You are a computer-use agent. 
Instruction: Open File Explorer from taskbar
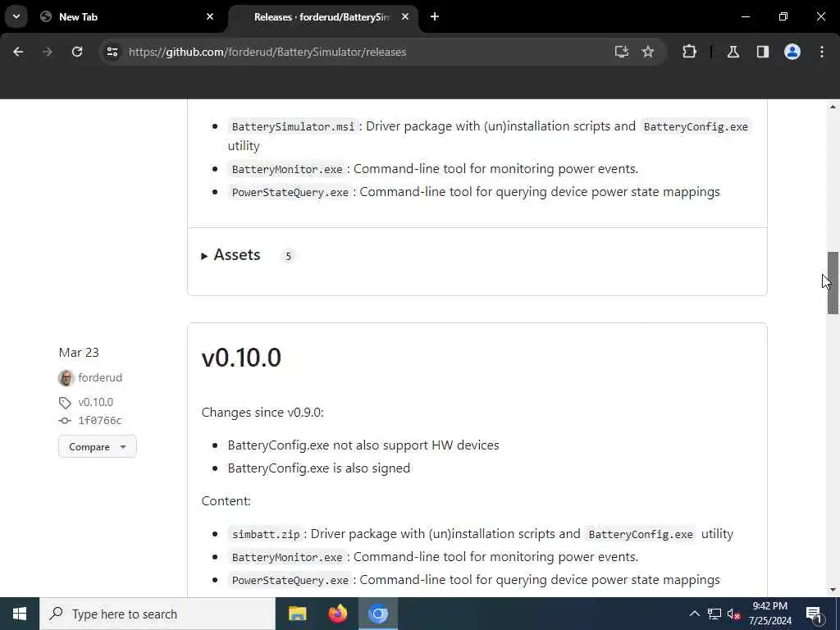[x=297, y=614]
